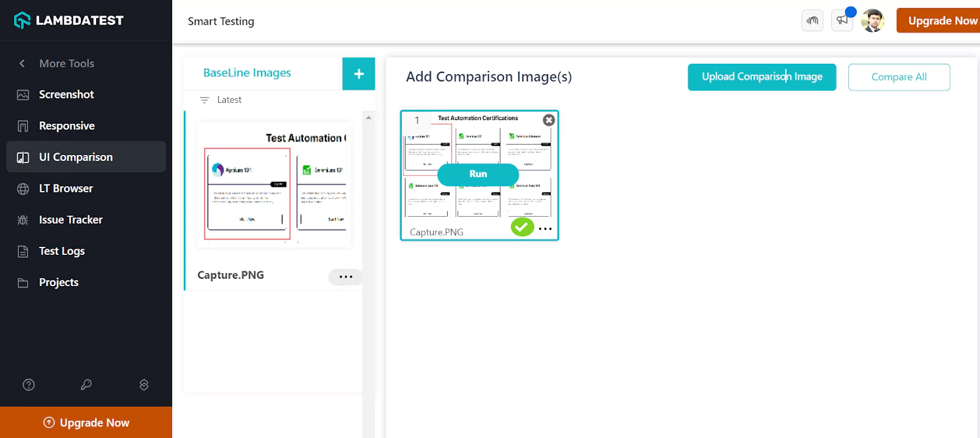Open the user profile avatar
Viewport: 980px width, 438px height.
click(x=872, y=20)
